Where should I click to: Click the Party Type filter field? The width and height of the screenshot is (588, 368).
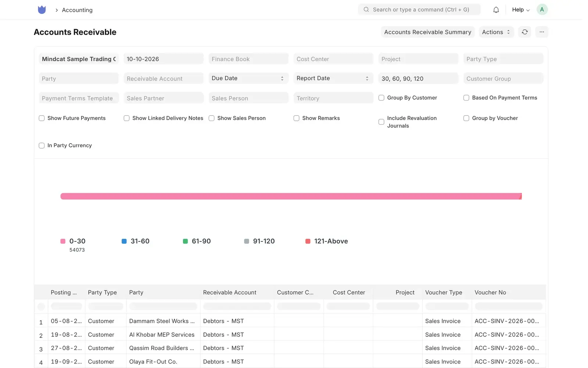click(x=503, y=59)
